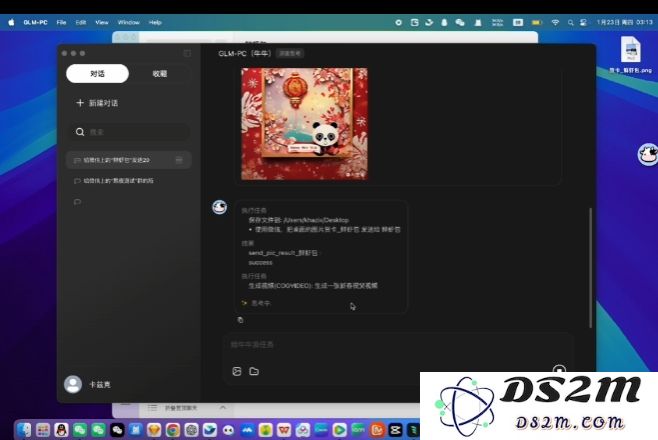Image resolution: width=658 pixels, height=440 pixels.
Task: Click the floating cow mascot on desktop edge
Action: click(x=648, y=154)
